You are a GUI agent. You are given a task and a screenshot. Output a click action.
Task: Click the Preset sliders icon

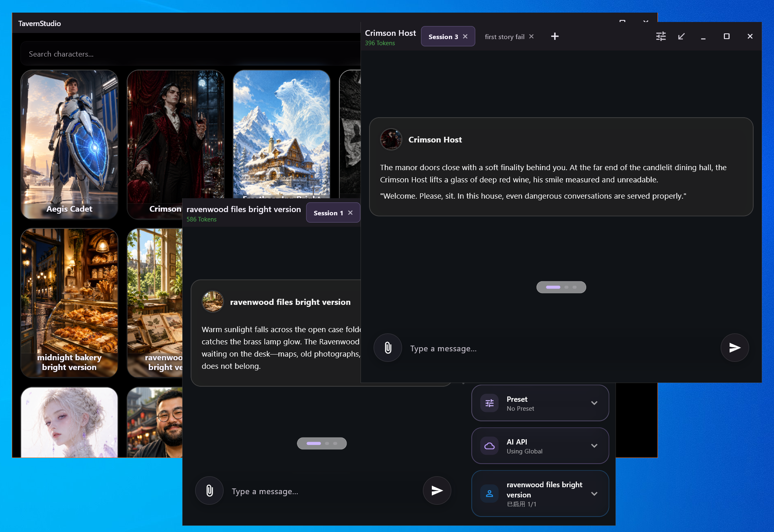point(490,403)
